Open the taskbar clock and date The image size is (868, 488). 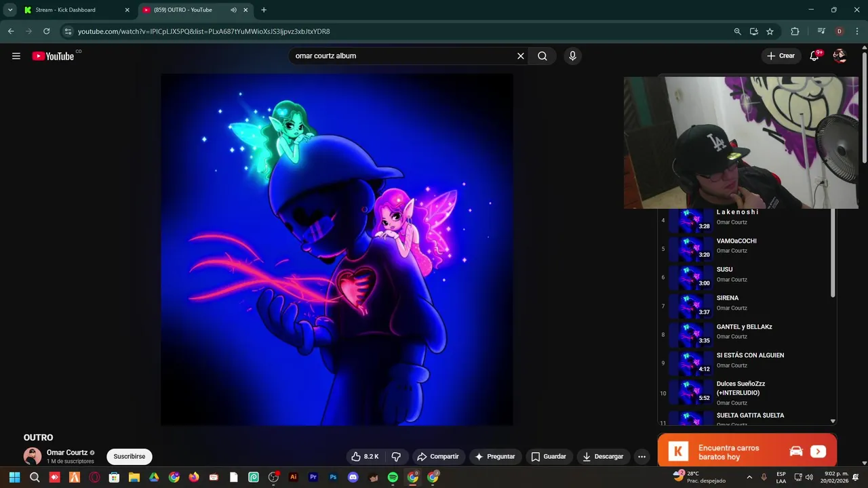point(834,477)
